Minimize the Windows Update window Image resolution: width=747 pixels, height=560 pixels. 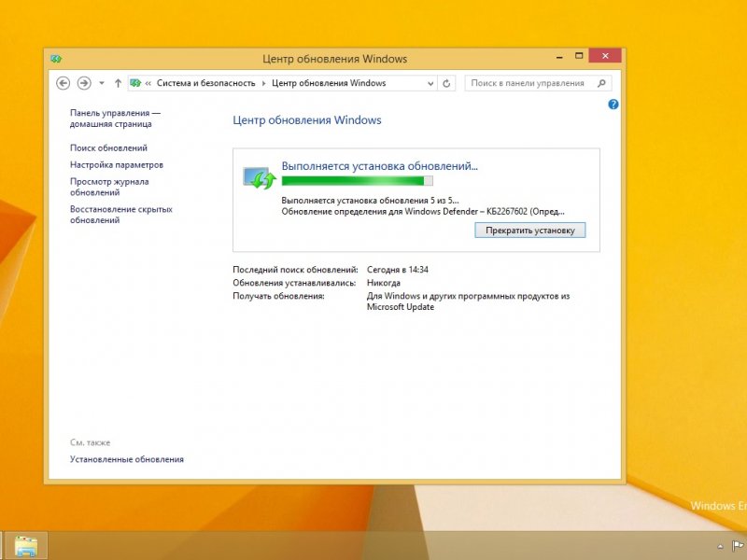[559, 57]
